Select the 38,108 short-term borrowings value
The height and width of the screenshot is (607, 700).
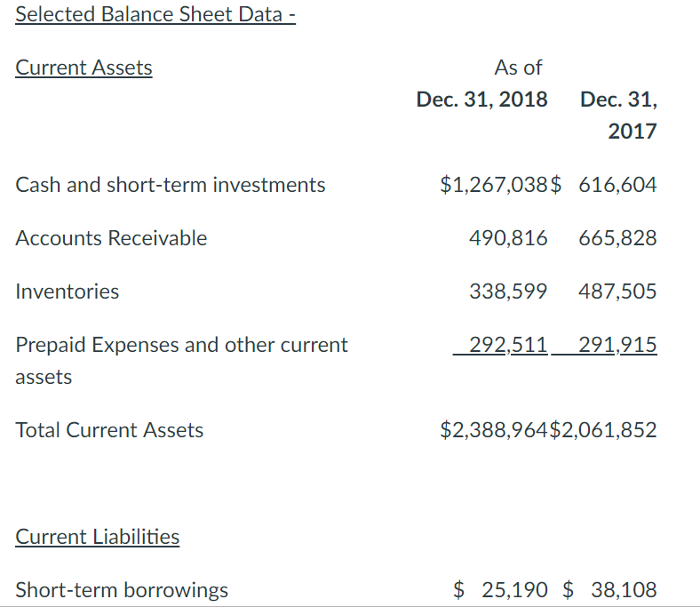623,589
